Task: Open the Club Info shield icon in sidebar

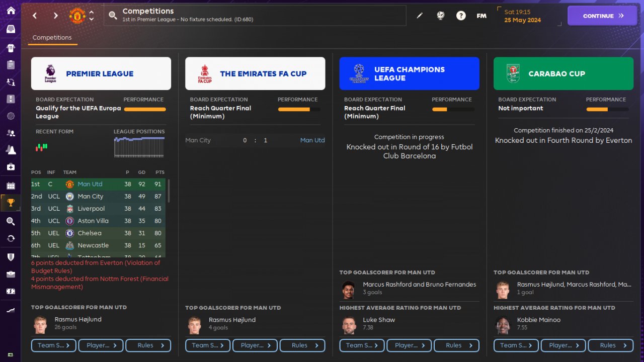Action: (x=11, y=257)
